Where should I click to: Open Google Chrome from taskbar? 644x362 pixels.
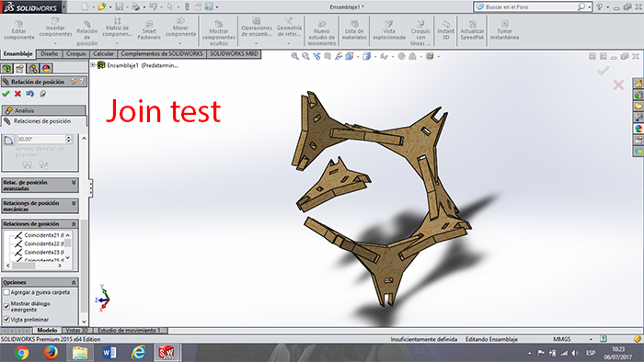click(x=22, y=352)
